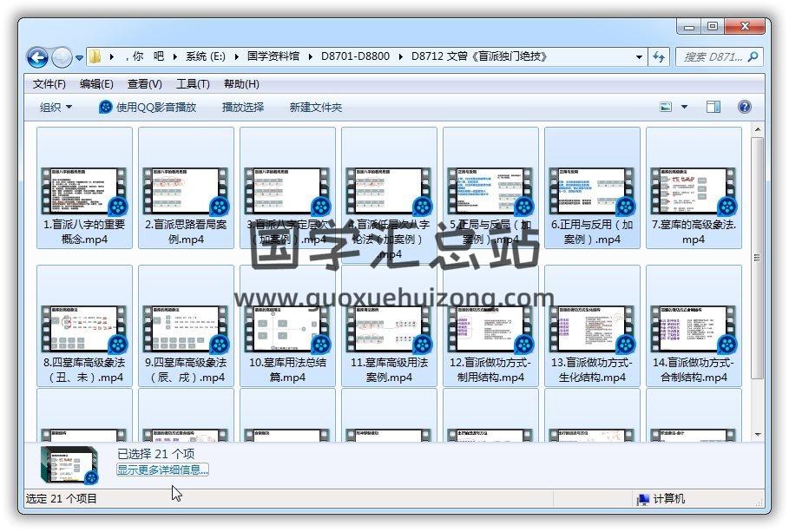This screenshot has width=789, height=532.
Task: Expand the arrow after 系统 (E:)
Action: click(236, 57)
